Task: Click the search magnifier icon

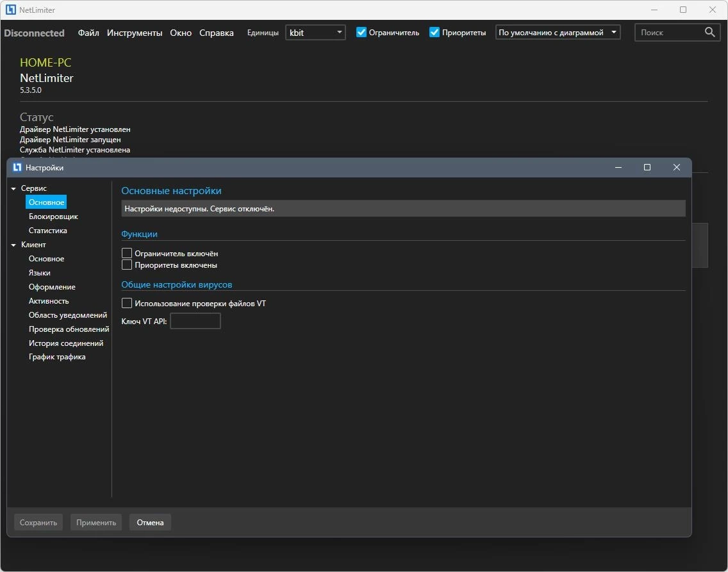Action: (x=709, y=32)
